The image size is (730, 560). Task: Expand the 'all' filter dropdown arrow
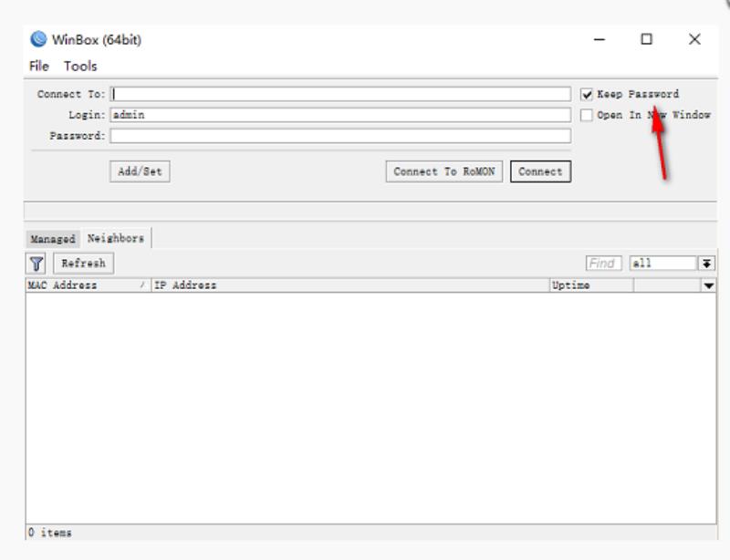point(706,264)
